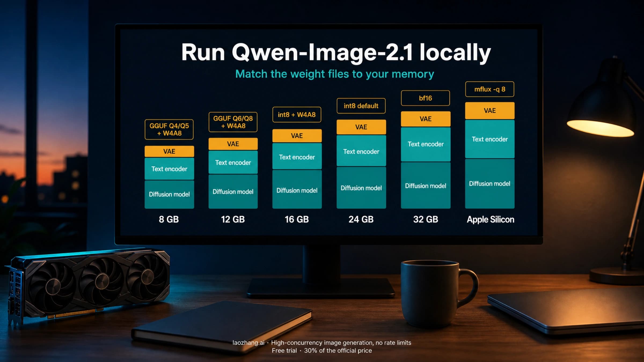Click the VAE block in the 16 GB column

pyautogui.click(x=297, y=136)
